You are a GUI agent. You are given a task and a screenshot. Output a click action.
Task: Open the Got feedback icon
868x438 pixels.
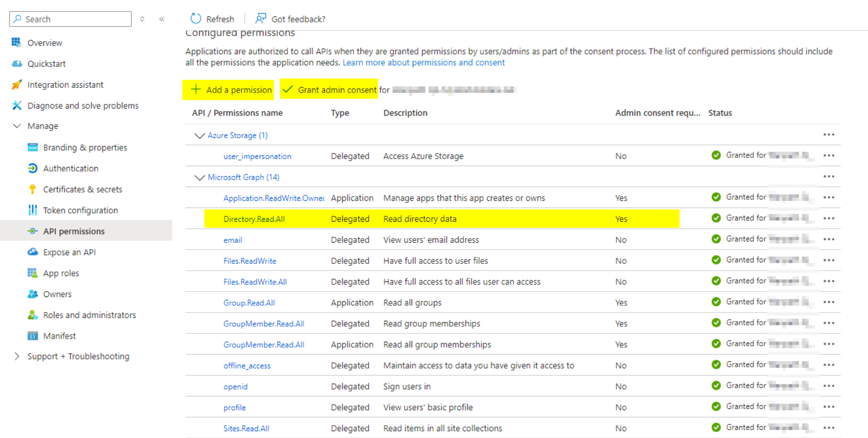coord(261,19)
